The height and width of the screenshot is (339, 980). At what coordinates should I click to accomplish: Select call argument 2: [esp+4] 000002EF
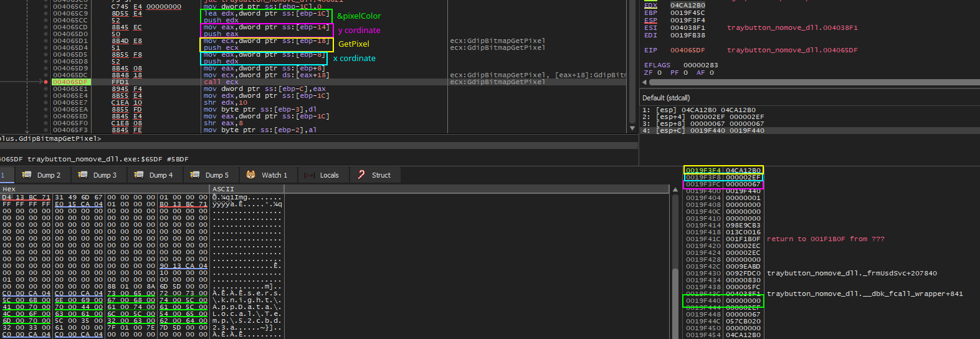[x=703, y=117]
